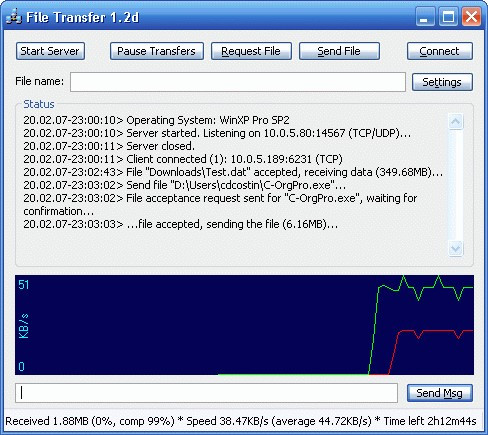Click the KB/s axis label on graph
The image size is (488, 435).
click(x=24, y=326)
